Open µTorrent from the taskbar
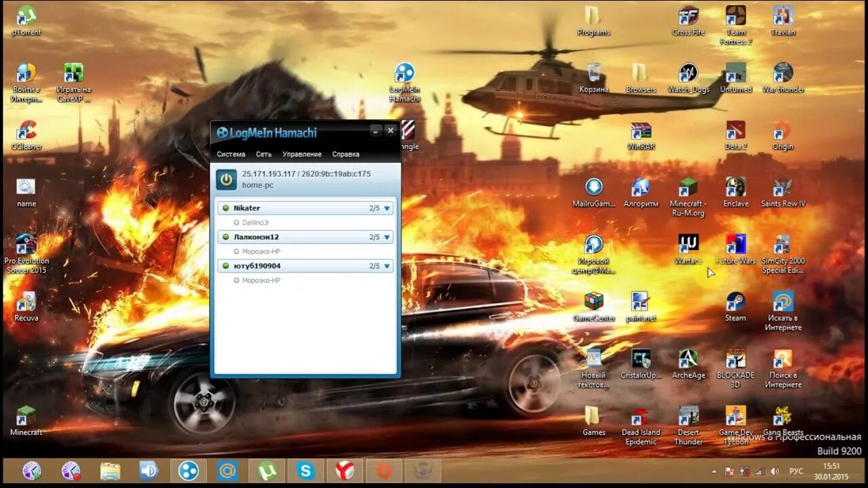868x488 pixels. pos(267,470)
